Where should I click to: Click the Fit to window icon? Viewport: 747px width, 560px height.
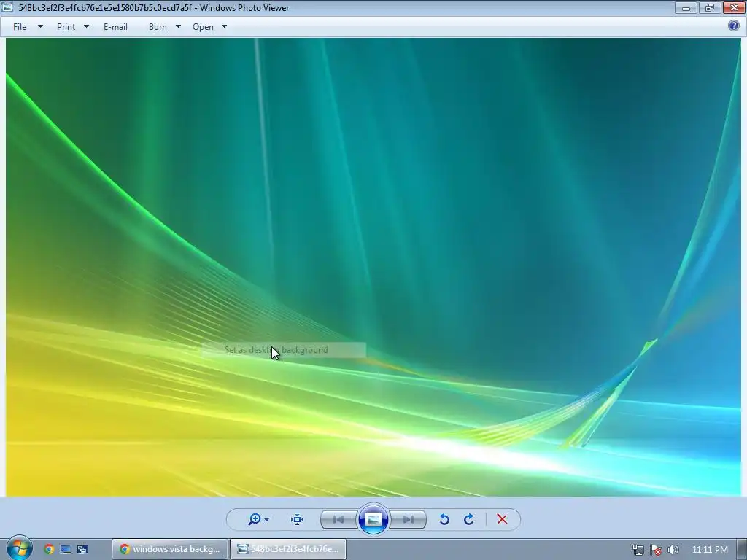point(298,519)
